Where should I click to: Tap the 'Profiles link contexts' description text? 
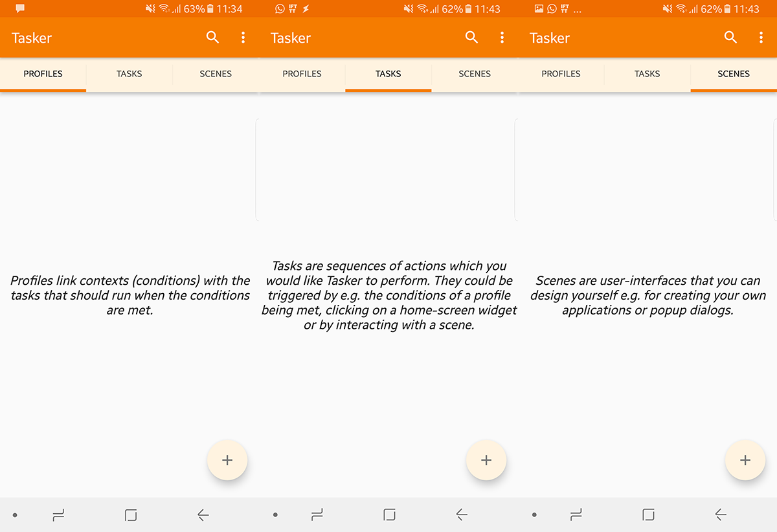coord(130,295)
